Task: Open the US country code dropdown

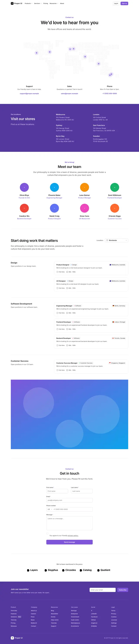Action: pos(50,509)
